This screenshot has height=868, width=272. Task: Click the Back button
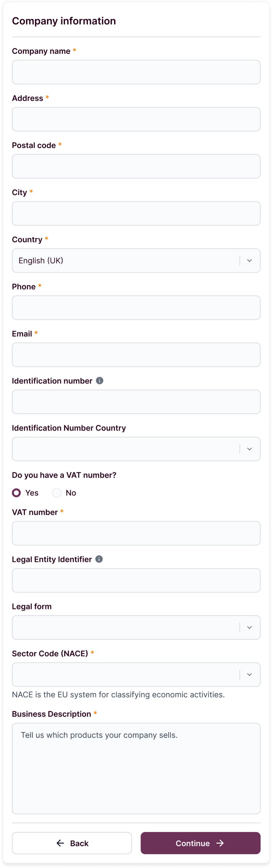pos(72,843)
